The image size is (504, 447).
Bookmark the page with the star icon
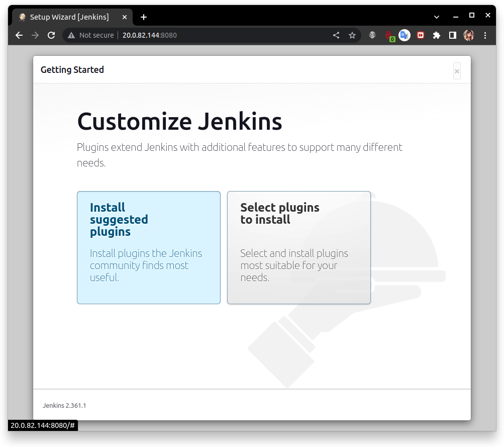[352, 35]
